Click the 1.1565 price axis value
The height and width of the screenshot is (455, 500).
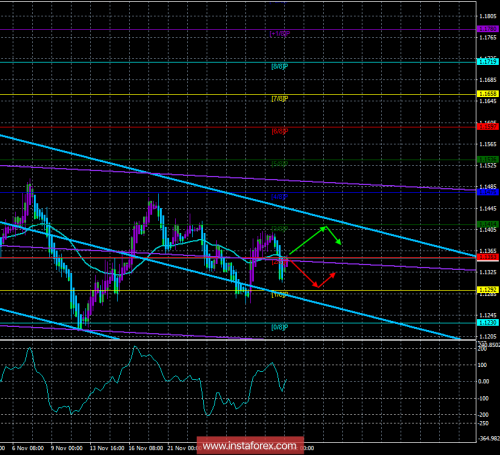(x=488, y=144)
